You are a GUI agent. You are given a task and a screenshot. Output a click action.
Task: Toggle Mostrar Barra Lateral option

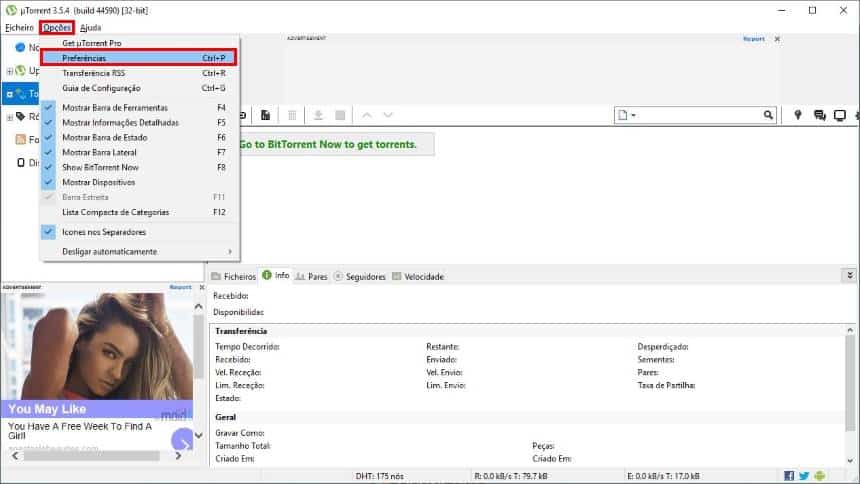(x=140, y=152)
